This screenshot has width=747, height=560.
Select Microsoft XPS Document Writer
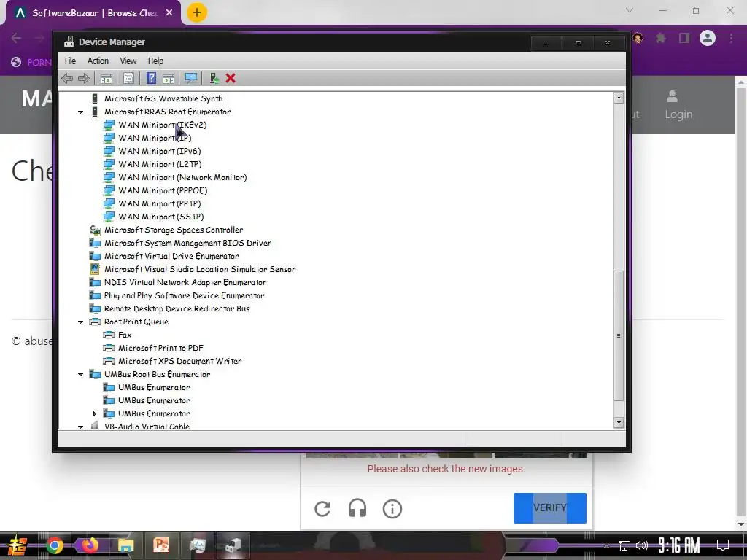click(179, 362)
